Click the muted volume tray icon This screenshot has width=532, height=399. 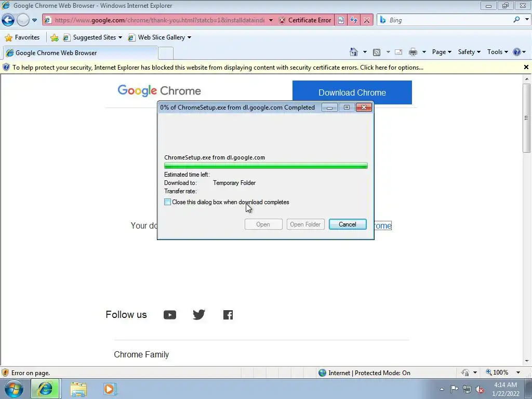(x=480, y=390)
